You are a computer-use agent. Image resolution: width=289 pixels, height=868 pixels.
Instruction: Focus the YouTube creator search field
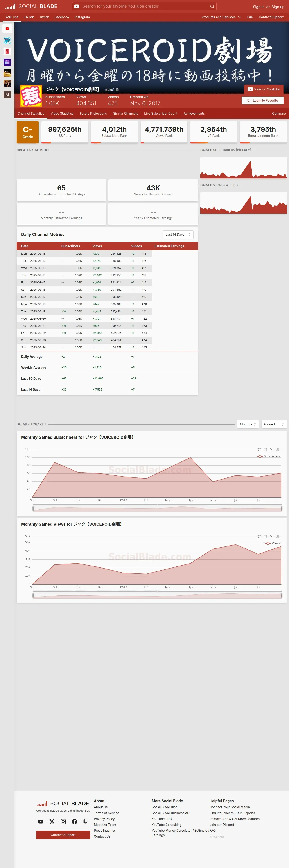tap(145, 6)
